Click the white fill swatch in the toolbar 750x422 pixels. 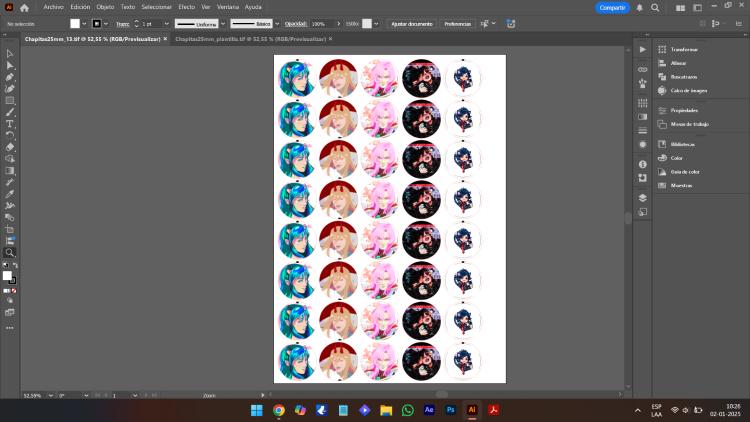pyautogui.click(x=7, y=276)
